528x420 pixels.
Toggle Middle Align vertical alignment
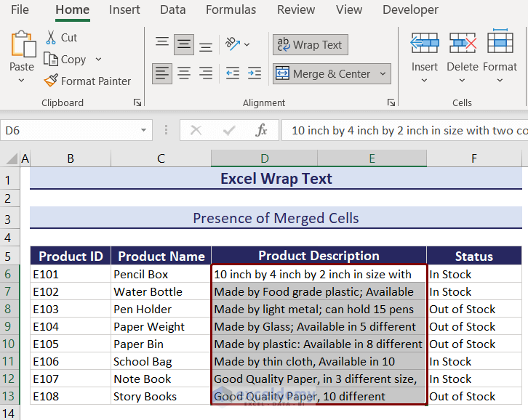tap(184, 44)
